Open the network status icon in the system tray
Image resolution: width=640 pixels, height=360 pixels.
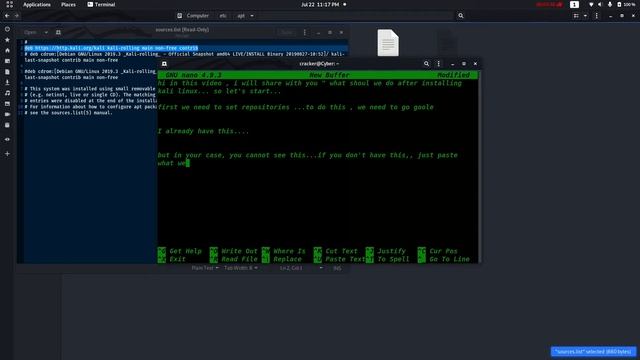pos(591,4)
